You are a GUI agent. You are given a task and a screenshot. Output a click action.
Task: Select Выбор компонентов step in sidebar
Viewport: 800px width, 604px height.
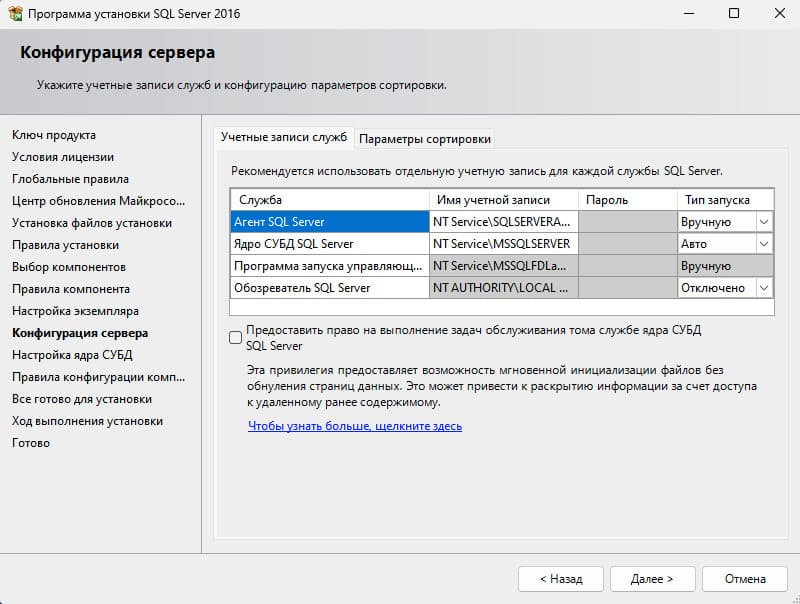point(68,267)
